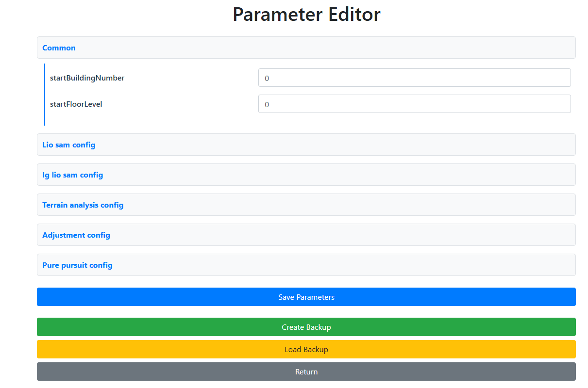Expand the Adjustment config section

point(306,235)
